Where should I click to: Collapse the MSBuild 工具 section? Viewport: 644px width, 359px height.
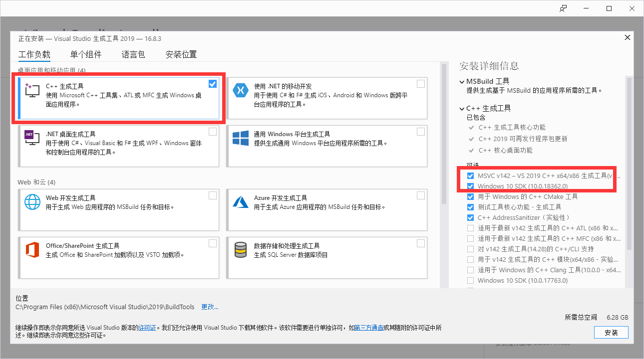point(462,81)
